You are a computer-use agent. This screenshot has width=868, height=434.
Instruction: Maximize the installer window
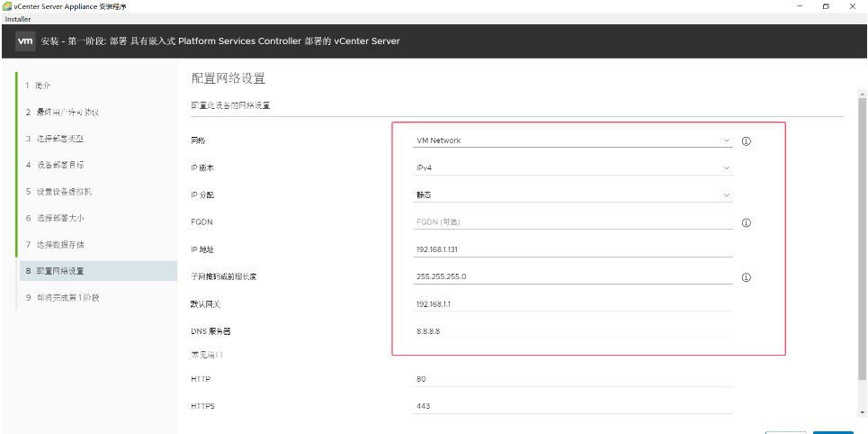tap(826, 6)
